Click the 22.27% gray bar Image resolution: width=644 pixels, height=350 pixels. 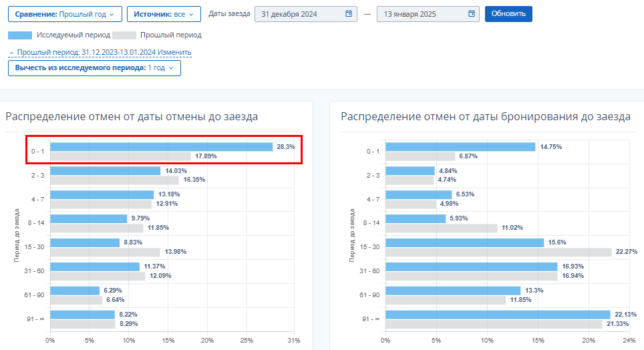(498, 252)
